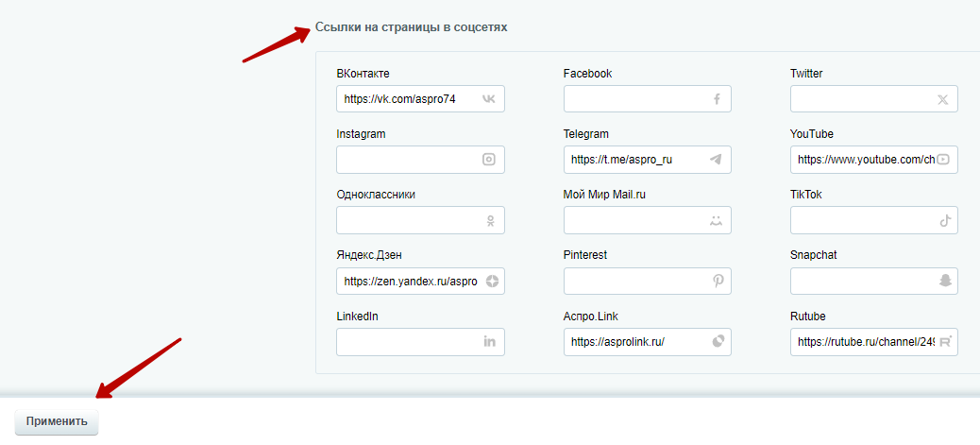Viewport: 980px width, 445px height.
Task: Focus the Rutube URL input field
Action: coord(873,342)
